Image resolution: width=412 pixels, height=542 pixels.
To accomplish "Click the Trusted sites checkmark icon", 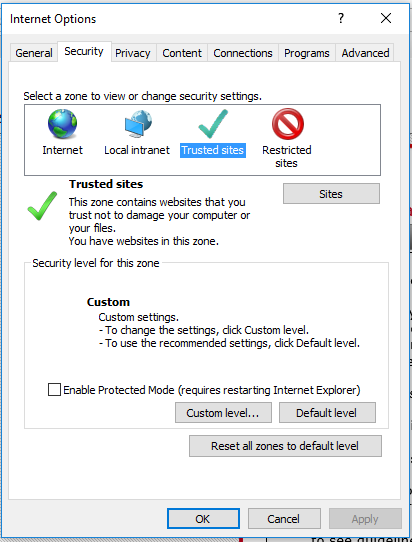I will coord(213,124).
